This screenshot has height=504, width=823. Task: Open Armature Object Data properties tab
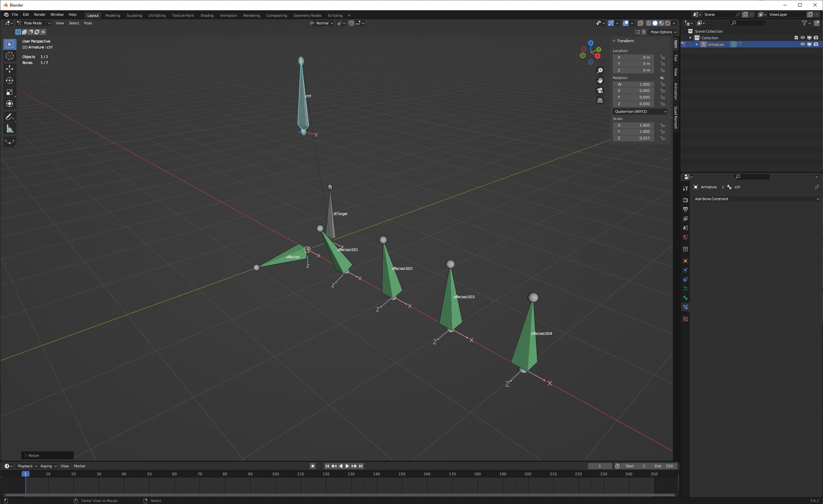pos(685,289)
